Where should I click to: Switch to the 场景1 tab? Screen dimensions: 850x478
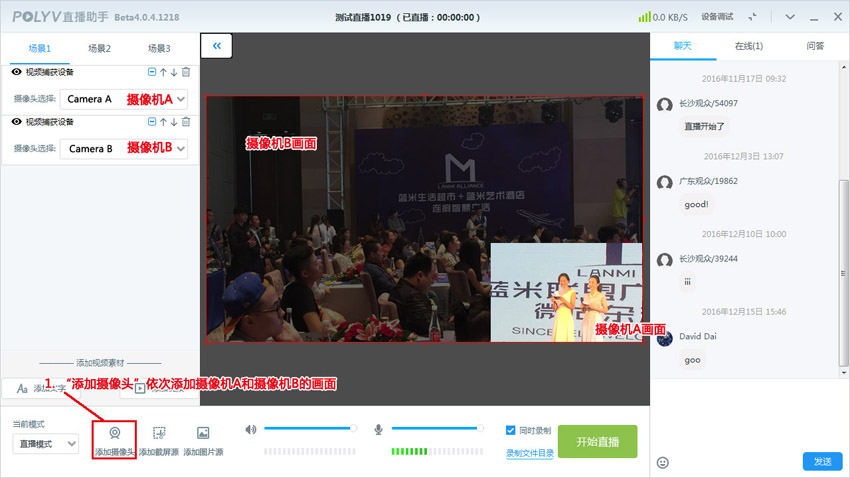click(40, 48)
